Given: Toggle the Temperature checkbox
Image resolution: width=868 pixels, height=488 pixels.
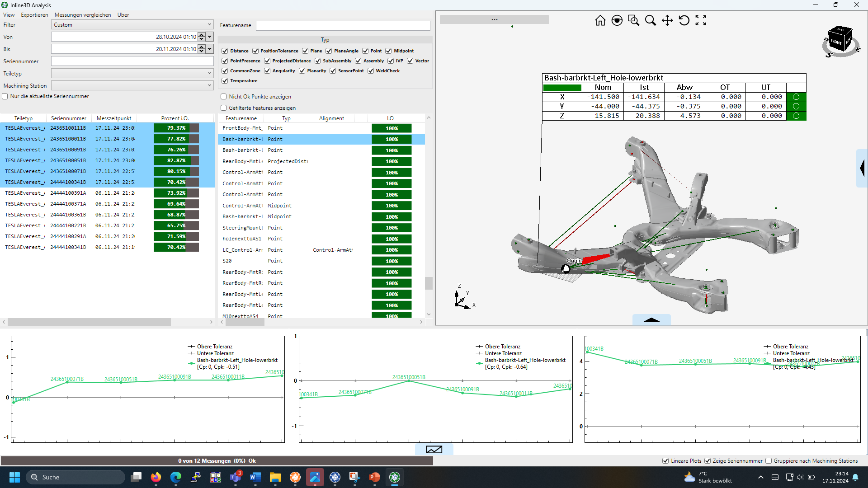Looking at the screenshot, I should click(225, 81).
